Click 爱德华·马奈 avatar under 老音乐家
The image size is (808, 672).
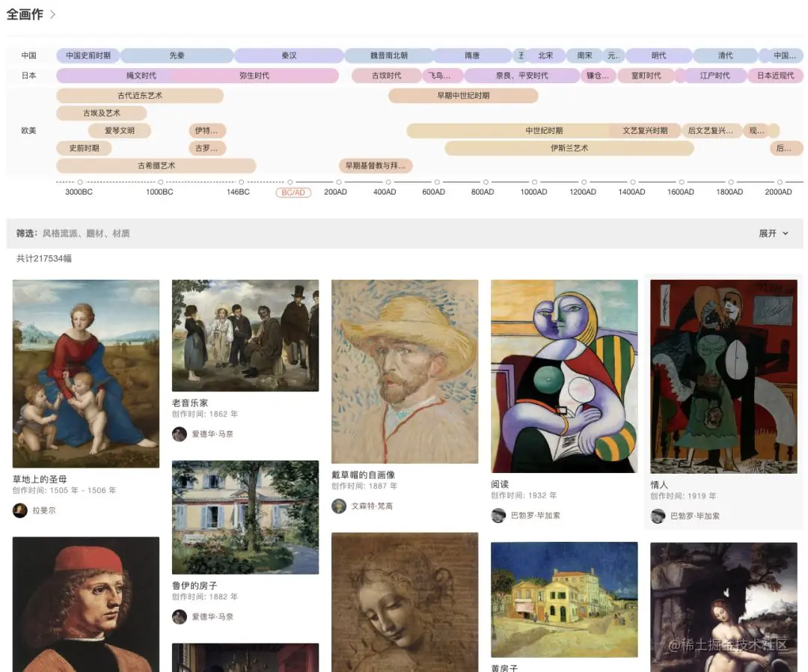coord(180,434)
